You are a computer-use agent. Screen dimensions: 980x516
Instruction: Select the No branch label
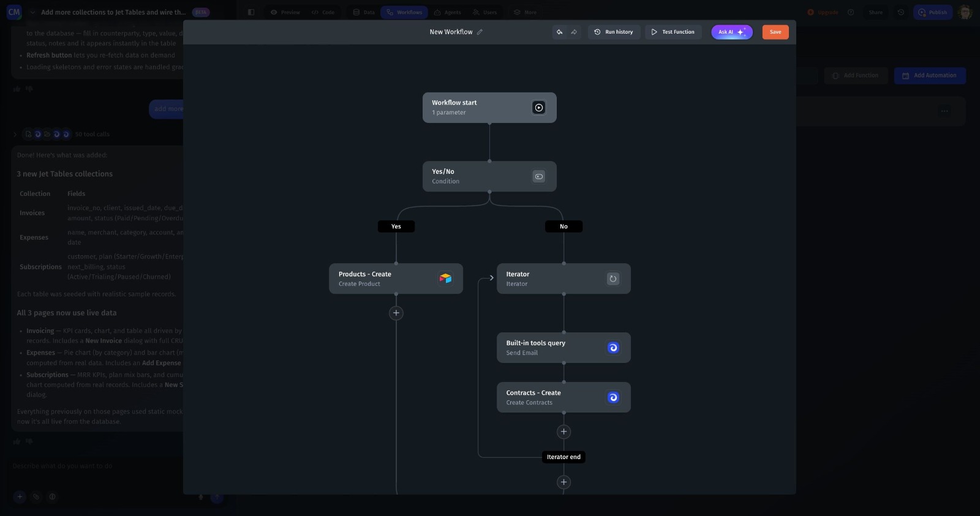click(x=563, y=226)
